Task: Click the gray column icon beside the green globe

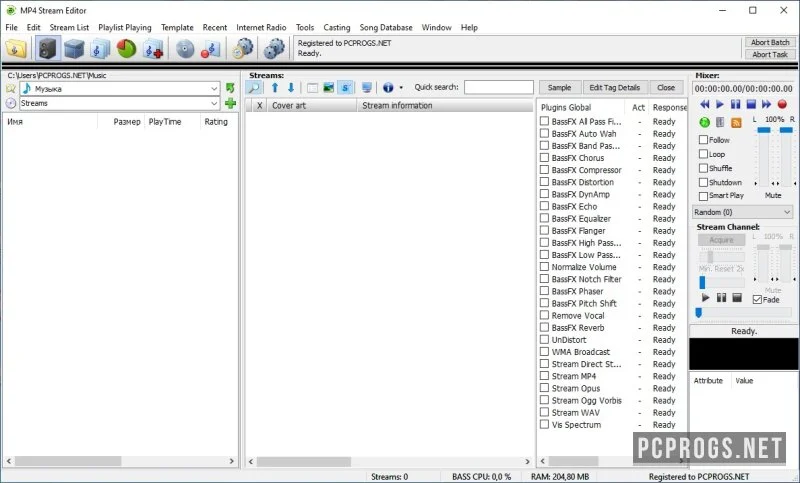Action: point(720,122)
